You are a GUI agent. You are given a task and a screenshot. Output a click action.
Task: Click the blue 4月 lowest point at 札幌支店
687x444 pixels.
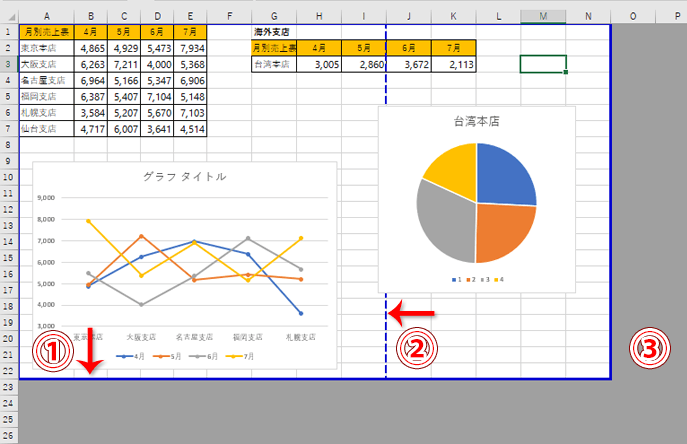pos(301,313)
